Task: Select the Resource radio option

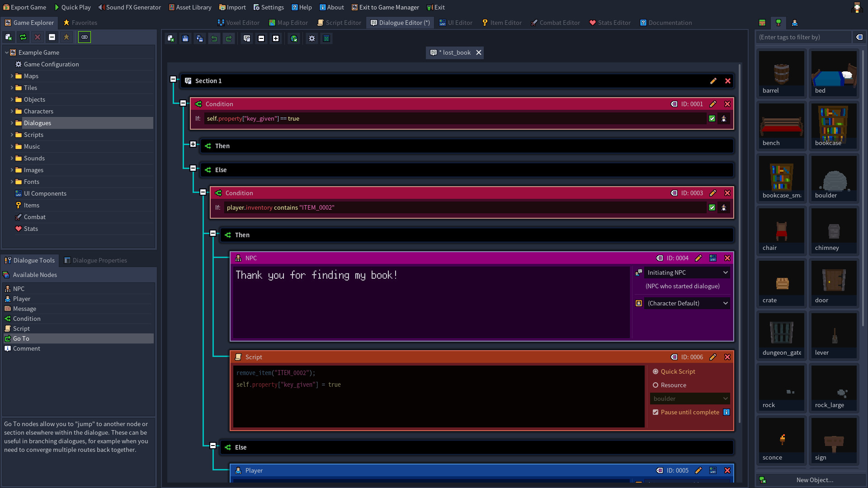Action: (656, 385)
